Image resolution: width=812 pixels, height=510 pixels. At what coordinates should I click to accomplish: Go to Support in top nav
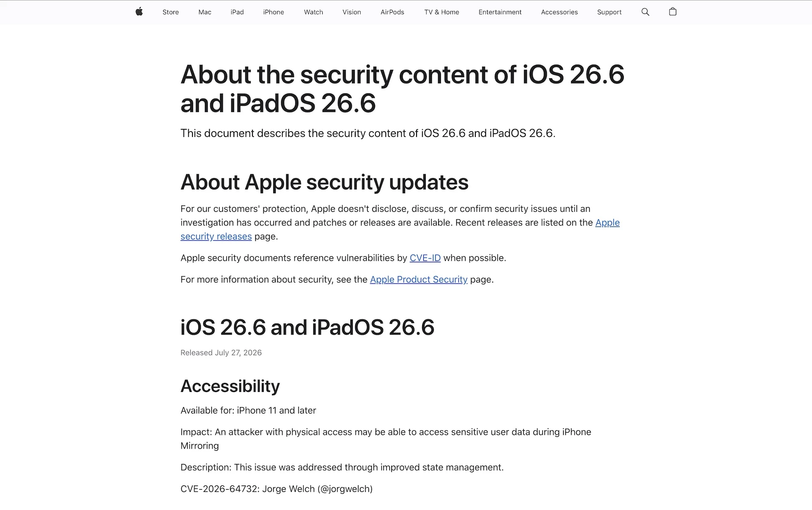tap(609, 12)
